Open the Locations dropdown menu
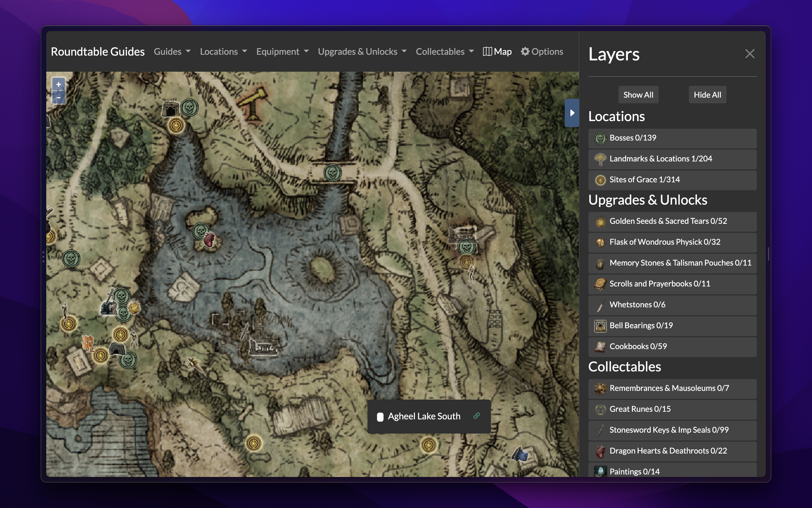 click(224, 51)
